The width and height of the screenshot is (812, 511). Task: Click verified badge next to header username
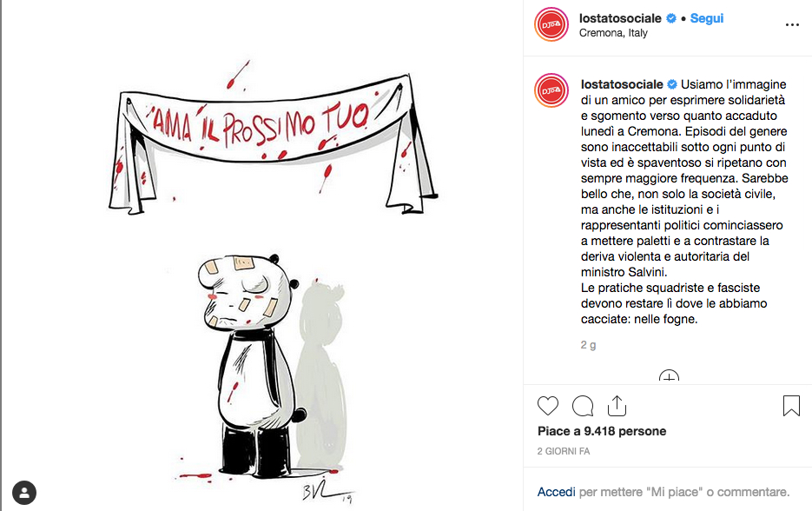671,18
